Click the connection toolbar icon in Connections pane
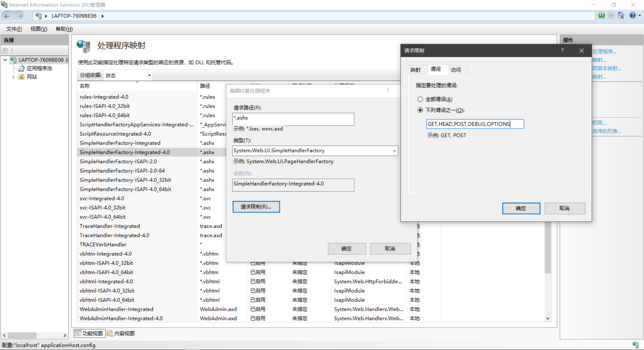 5,50
